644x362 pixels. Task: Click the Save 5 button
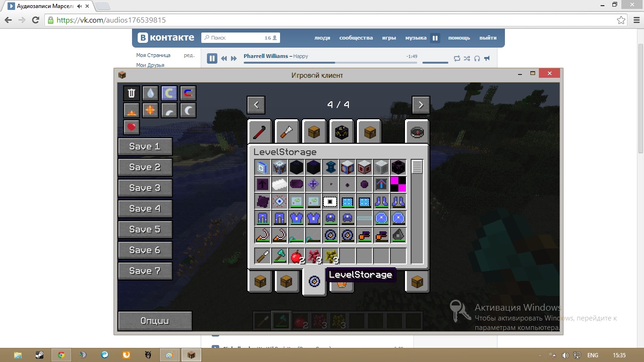(145, 230)
